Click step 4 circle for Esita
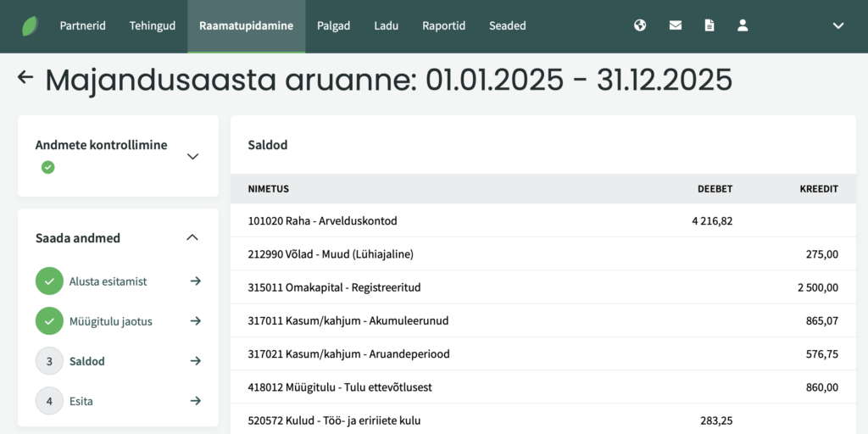868x434 pixels. (x=49, y=401)
